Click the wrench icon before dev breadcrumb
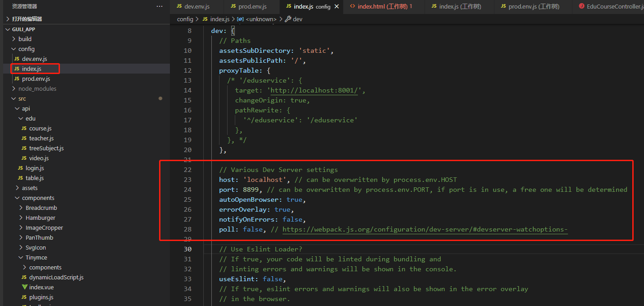This screenshot has width=644, height=306. (288, 19)
